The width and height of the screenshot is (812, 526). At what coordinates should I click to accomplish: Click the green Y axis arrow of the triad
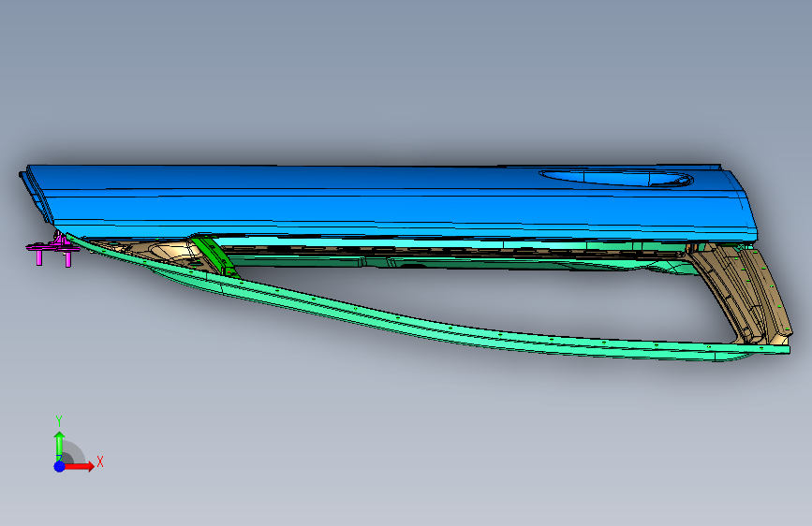coord(59,445)
